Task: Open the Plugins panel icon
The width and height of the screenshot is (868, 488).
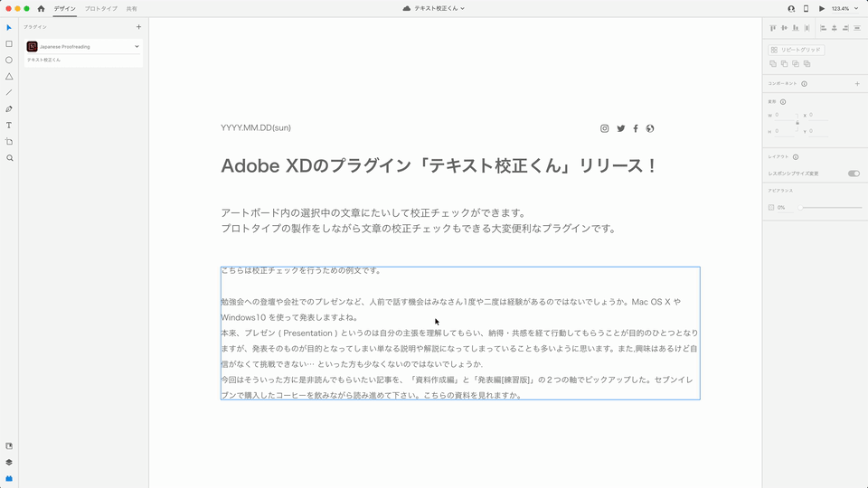Action: (x=9, y=479)
